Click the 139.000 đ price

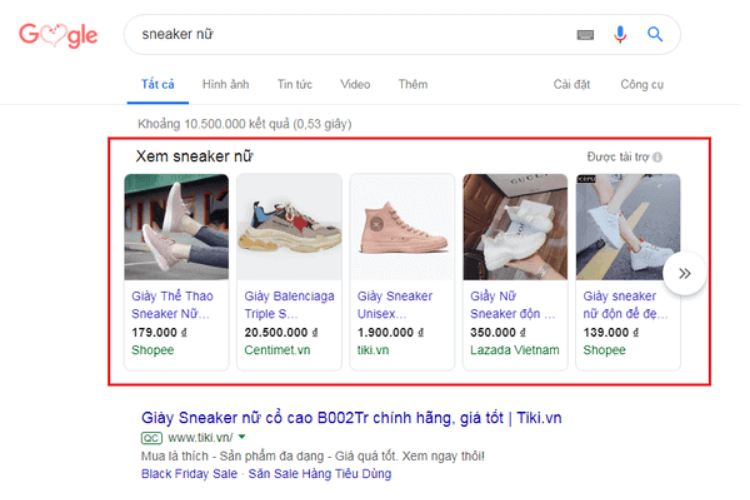[610, 333]
